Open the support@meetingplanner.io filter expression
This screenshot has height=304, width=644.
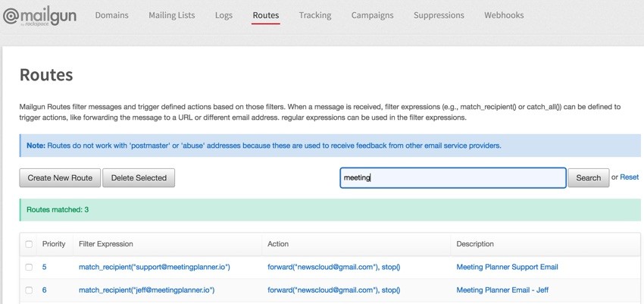coord(155,267)
